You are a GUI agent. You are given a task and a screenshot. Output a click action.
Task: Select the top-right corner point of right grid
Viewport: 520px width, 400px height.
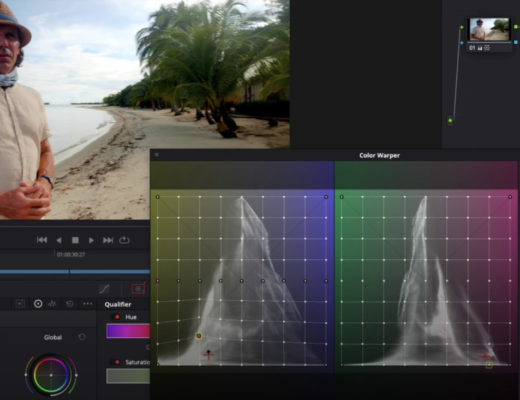click(x=510, y=197)
